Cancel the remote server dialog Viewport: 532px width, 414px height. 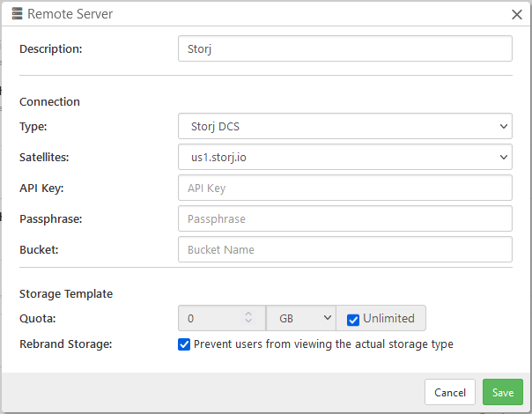[450, 392]
